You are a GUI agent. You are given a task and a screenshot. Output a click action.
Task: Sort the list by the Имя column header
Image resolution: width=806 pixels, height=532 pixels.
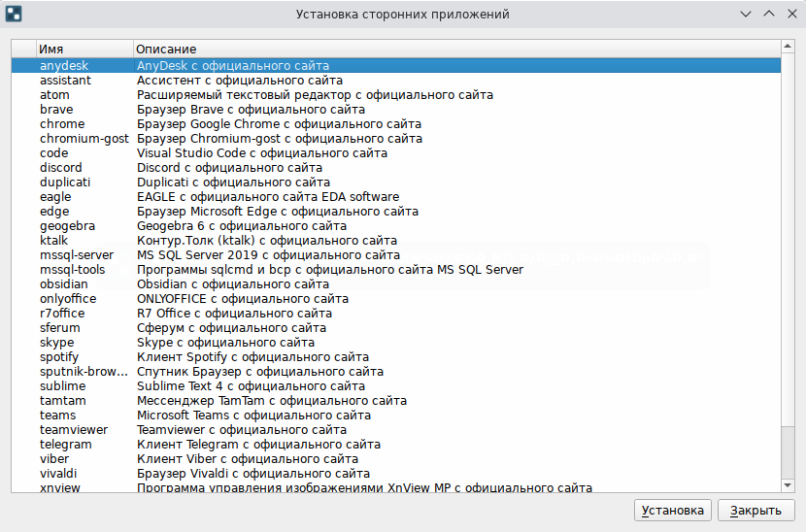[84, 49]
